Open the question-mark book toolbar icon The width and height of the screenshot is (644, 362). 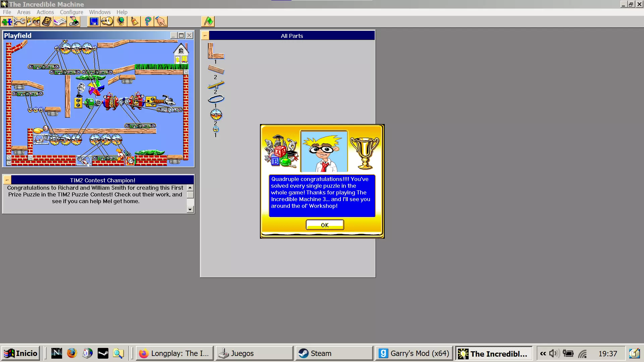pyautogui.click(x=47, y=22)
